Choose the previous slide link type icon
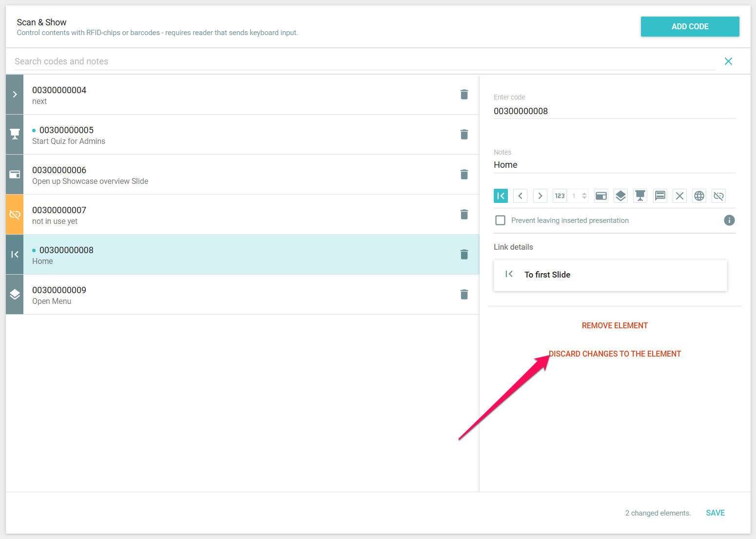 [x=520, y=196]
